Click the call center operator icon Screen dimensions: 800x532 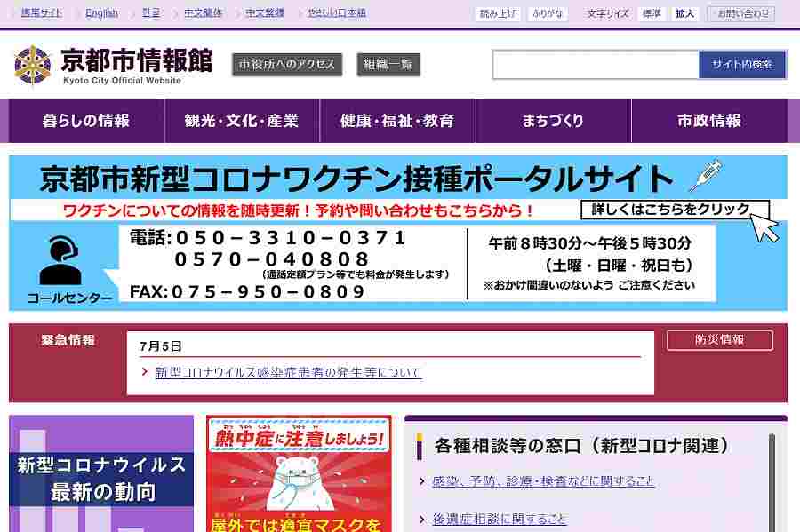pyautogui.click(x=60, y=260)
